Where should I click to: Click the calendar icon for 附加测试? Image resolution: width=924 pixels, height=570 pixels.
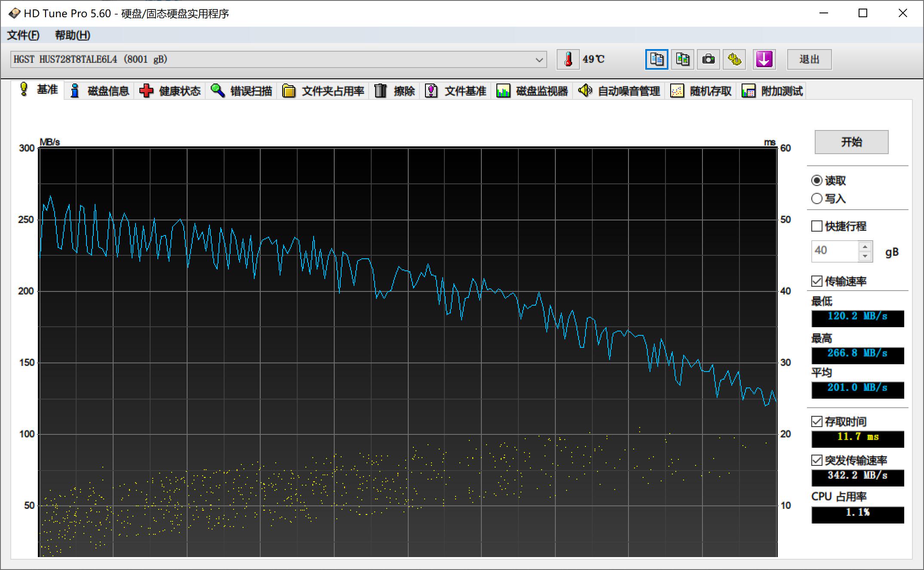click(x=748, y=91)
